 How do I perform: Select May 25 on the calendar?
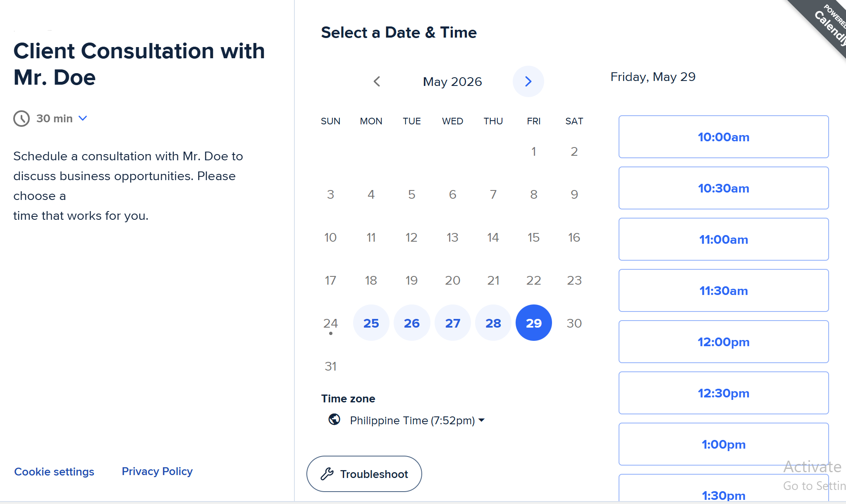[371, 323]
